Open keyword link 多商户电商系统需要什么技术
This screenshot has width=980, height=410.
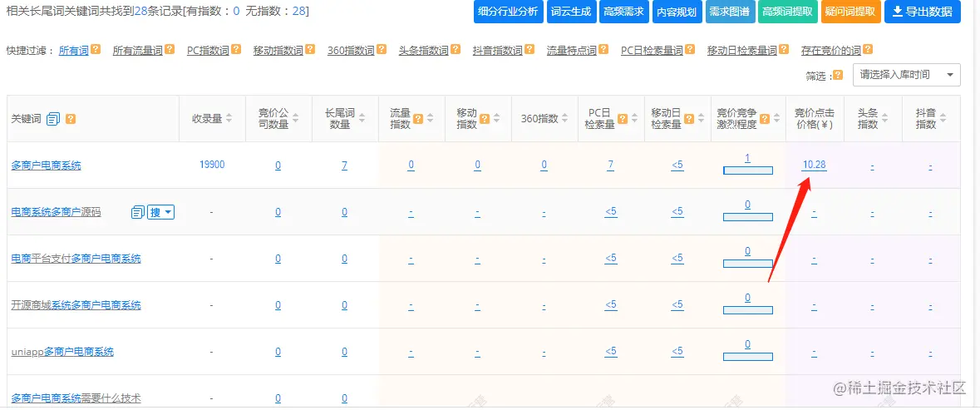tap(76, 398)
